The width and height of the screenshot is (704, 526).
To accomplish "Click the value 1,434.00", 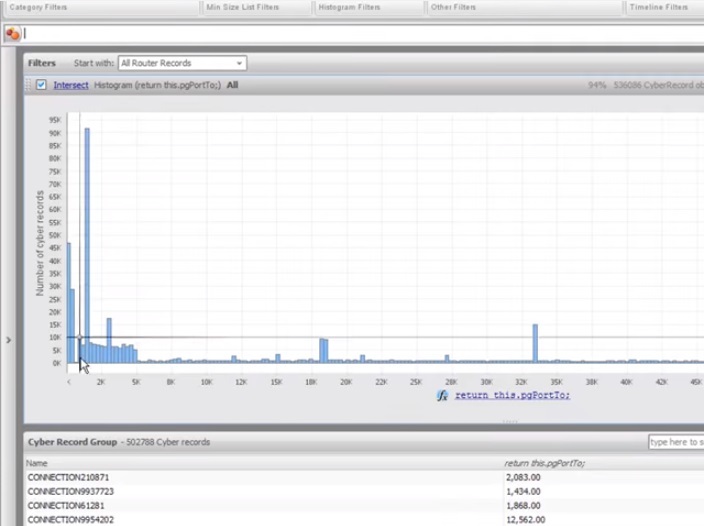I will click(523, 491).
